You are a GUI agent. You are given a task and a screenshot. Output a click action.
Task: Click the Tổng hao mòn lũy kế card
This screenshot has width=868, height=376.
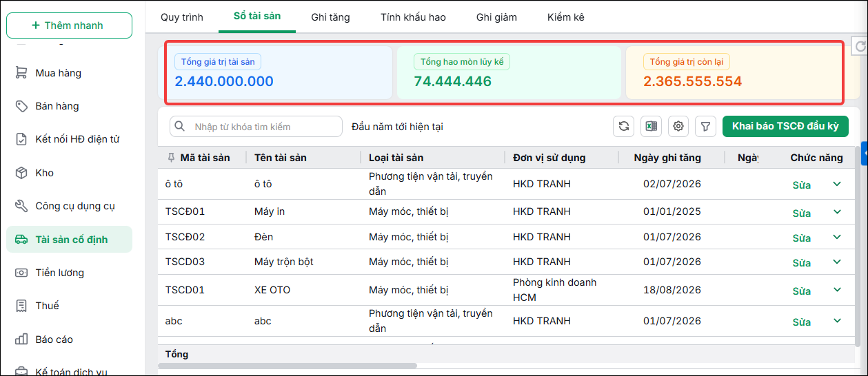(x=509, y=72)
